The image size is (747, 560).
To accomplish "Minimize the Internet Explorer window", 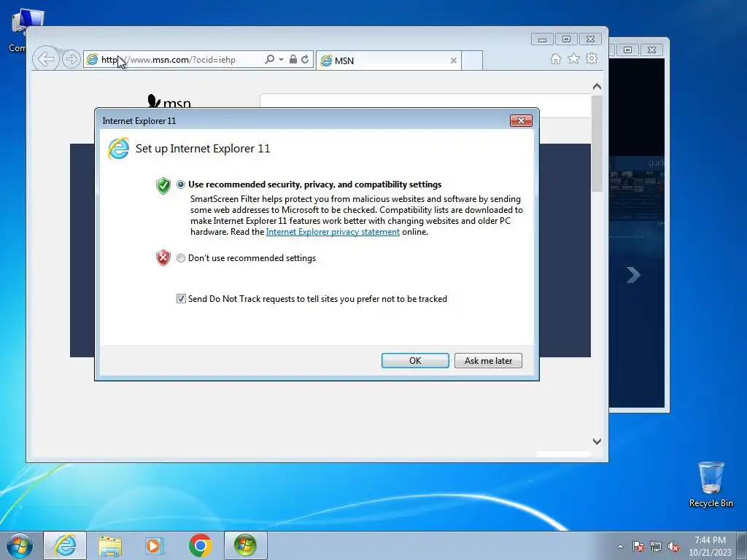I will click(542, 39).
